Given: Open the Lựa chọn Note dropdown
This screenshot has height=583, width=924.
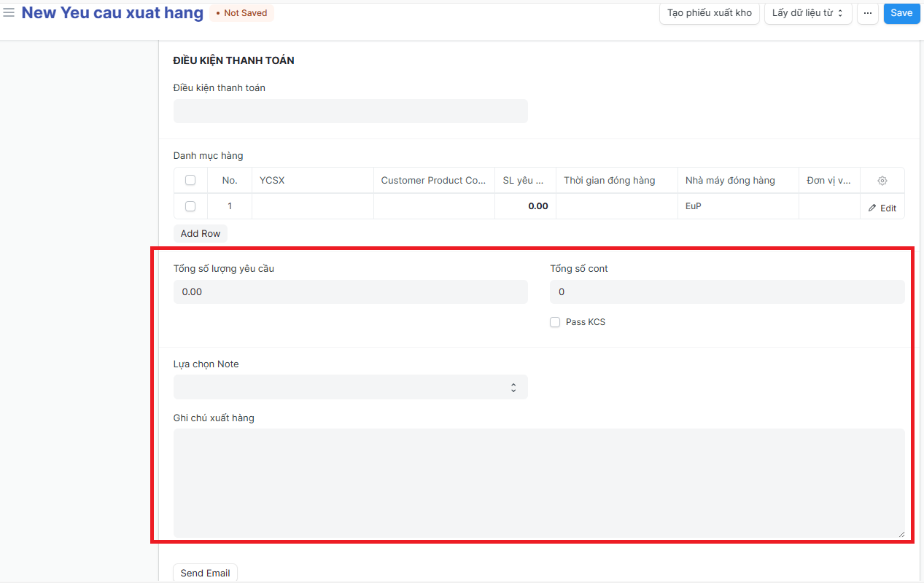Looking at the screenshot, I should (350, 387).
